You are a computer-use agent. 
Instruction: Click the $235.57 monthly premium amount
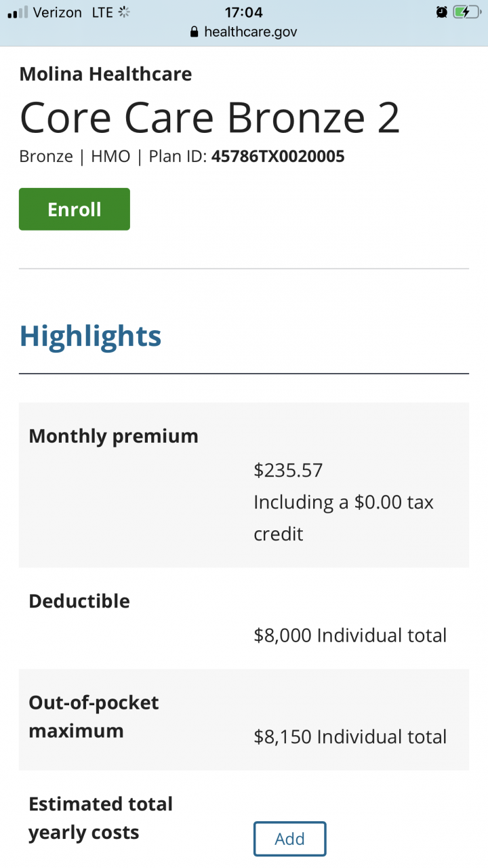(288, 470)
